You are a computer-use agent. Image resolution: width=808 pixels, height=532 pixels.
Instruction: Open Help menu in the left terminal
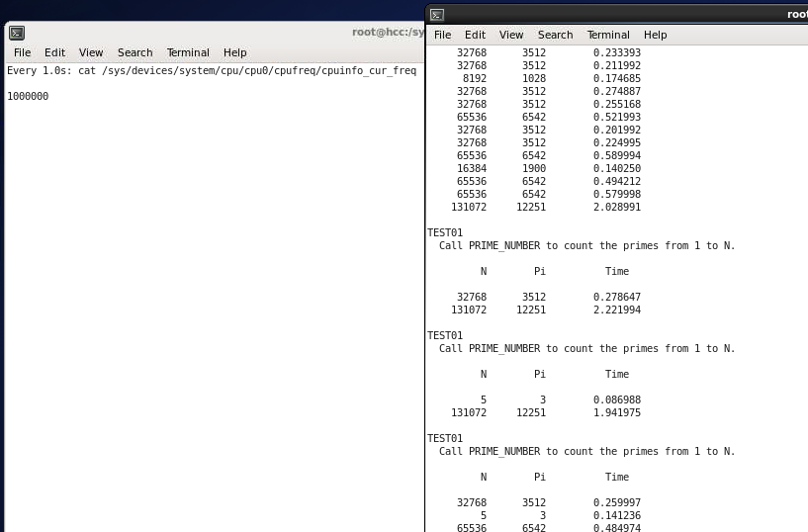[x=234, y=52]
